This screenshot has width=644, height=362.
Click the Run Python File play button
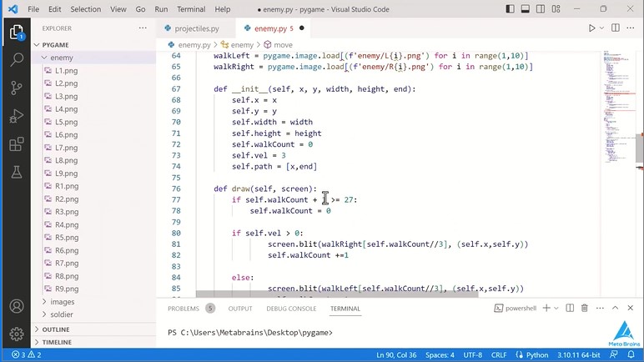pos(591,28)
